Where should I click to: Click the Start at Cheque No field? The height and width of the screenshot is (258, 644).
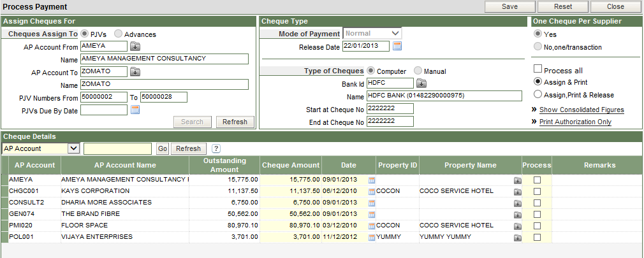click(390, 109)
